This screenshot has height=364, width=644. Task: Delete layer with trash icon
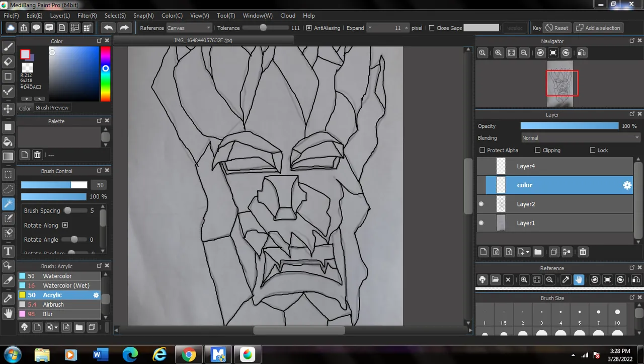pos(583,252)
